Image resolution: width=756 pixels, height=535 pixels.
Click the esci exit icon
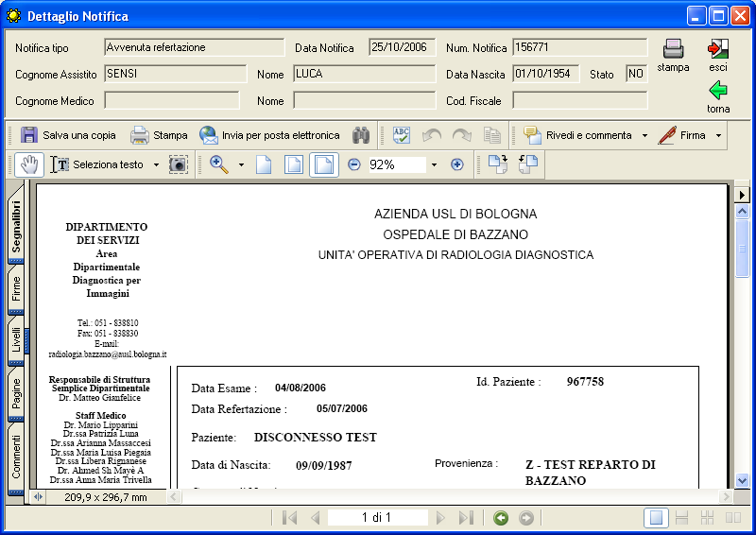tap(718, 49)
